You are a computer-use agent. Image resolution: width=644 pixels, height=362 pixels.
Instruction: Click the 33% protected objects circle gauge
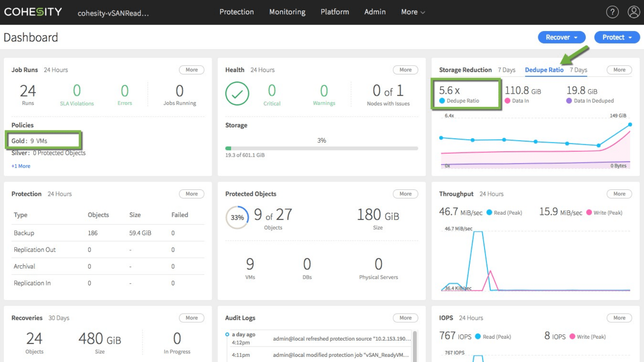click(237, 218)
